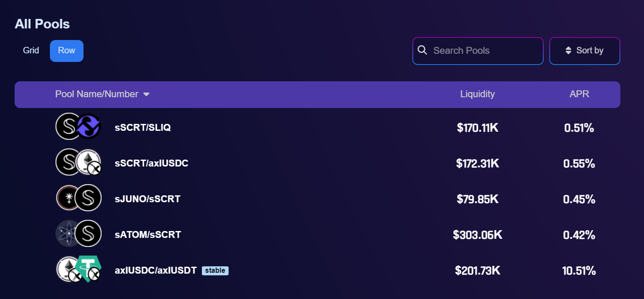Click the magnifier icon in search box
This screenshot has height=299, width=644.
point(423,50)
